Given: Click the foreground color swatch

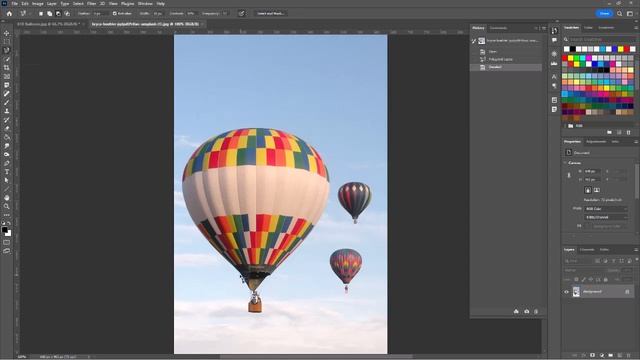Looking at the screenshot, I should point(4,230).
